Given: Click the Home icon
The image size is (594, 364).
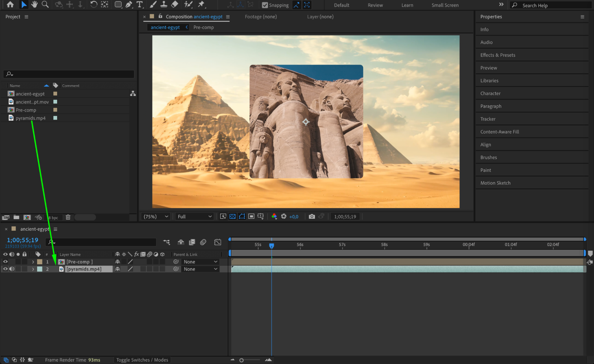Looking at the screenshot, I should pos(10,4).
